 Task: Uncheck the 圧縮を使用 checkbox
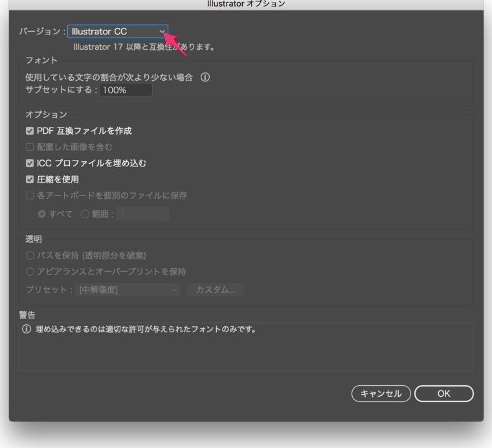[30, 179]
